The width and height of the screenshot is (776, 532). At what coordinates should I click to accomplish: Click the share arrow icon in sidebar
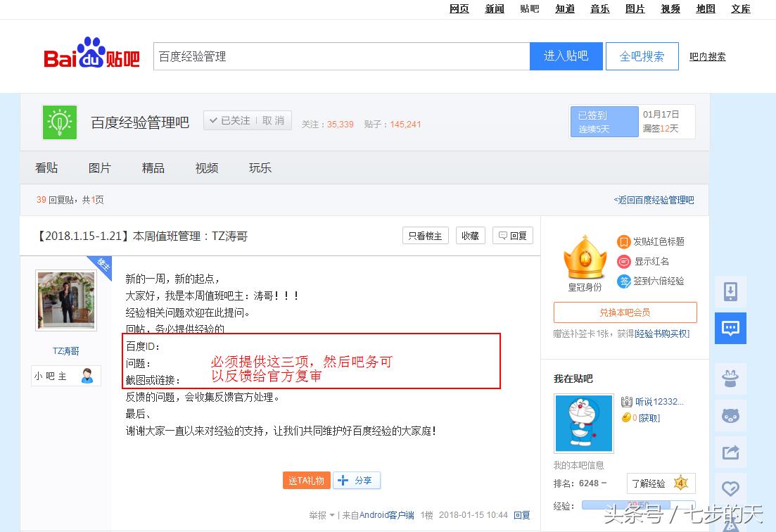pos(730,451)
